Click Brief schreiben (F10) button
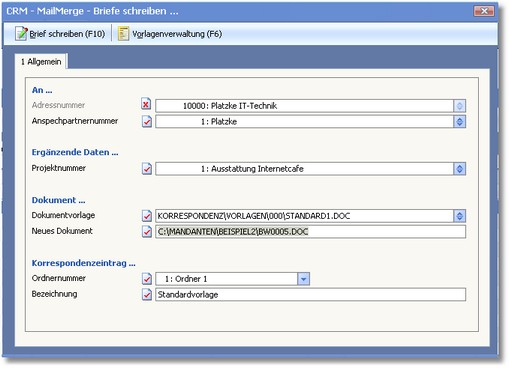This screenshot has width=509, height=368. click(x=60, y=34)
